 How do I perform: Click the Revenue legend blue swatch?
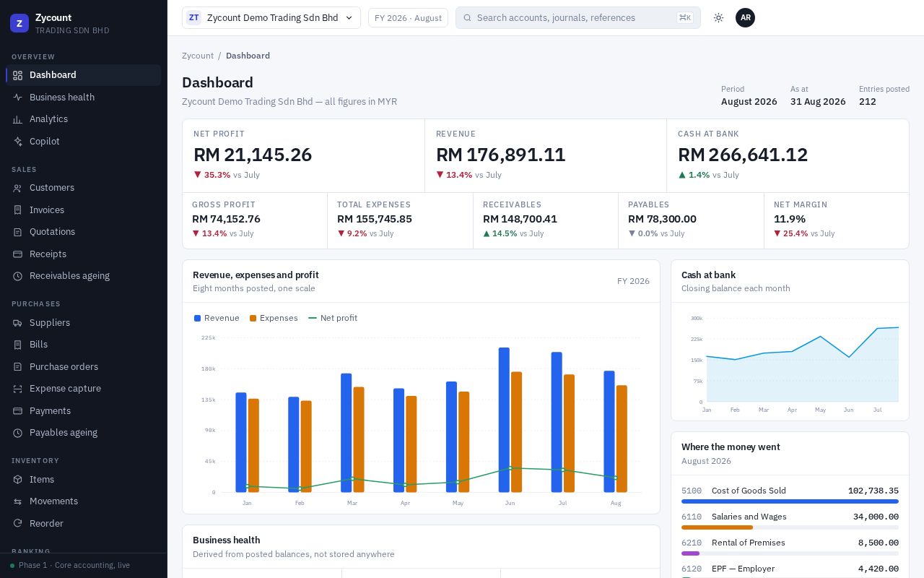coord(197,318)
